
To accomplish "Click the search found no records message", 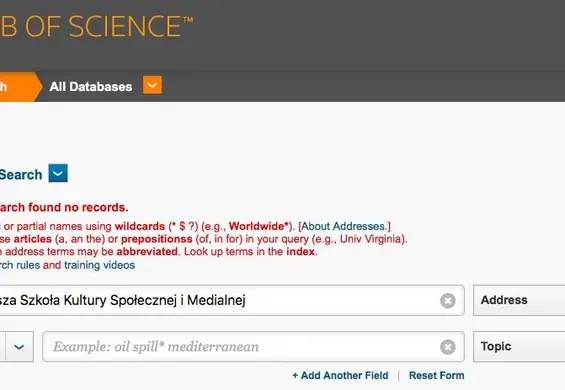I will (x=64, y=207).
